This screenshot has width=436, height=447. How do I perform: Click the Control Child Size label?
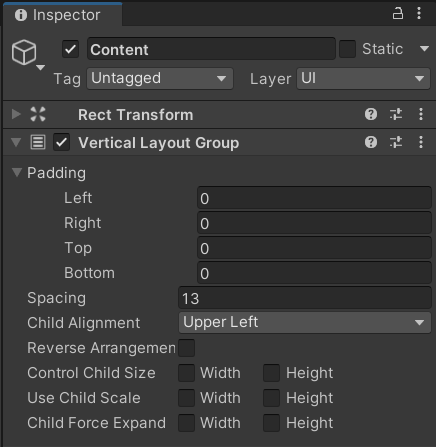tap(91, 373)
